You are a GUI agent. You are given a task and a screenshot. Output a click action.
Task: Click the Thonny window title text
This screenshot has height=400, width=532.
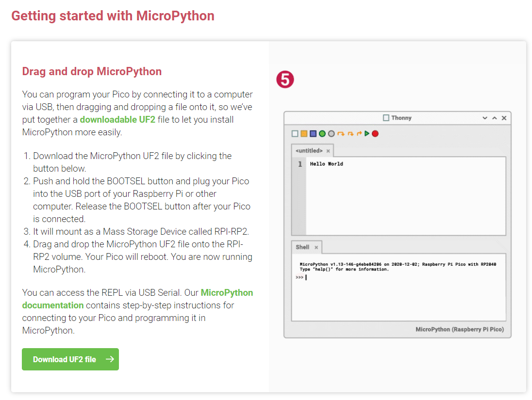point(401,118)
